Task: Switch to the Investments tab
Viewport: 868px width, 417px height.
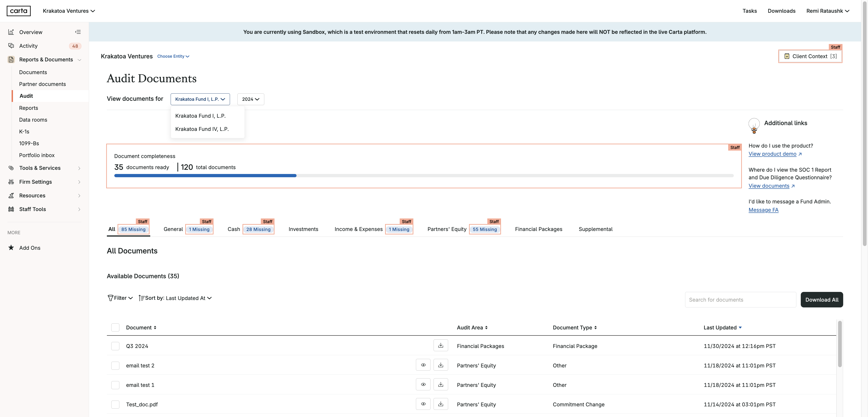Action: click(303, 229)
